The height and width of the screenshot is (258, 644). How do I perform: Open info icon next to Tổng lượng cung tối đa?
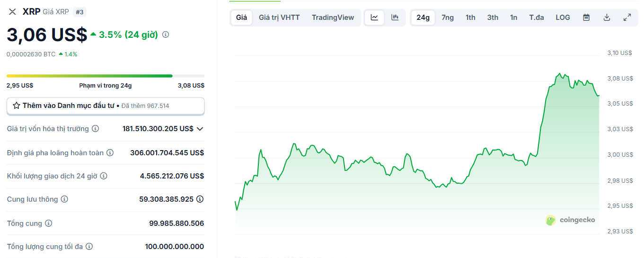pyautogui.click(x=89, y=246)
